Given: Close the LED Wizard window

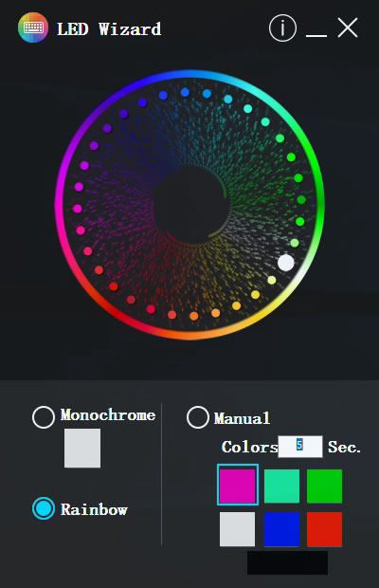Looking at the screenshot, I should [348, 28].
